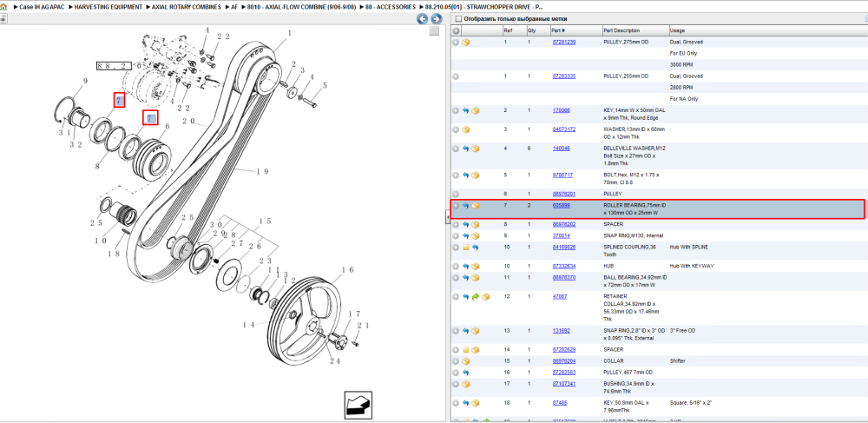
Task: Click box icon for snap ring 131692
Action: pos(476,331)
